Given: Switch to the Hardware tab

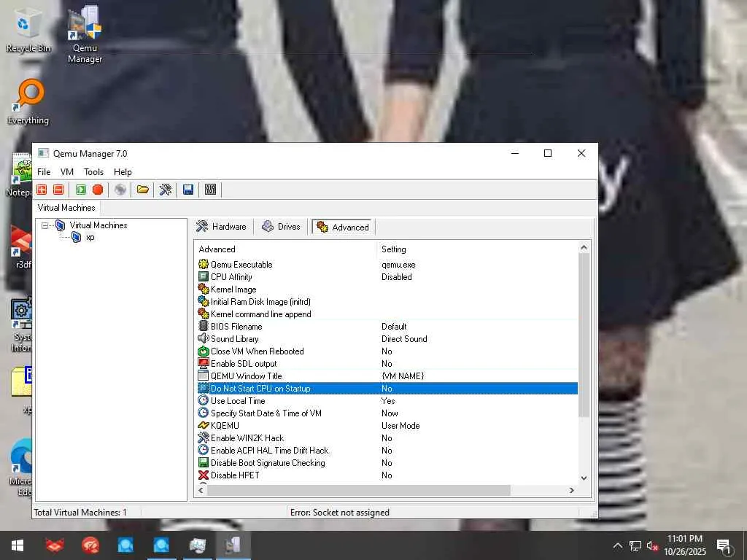Looking at the screenshot, I should [222, 227].
